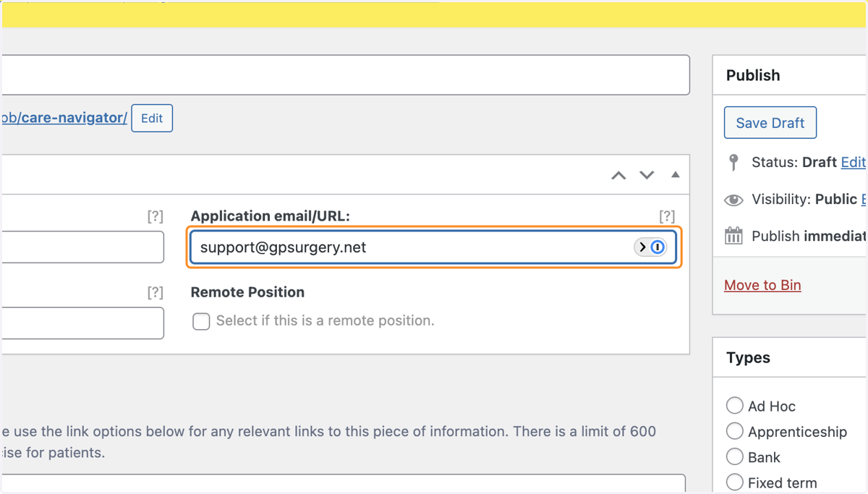Edit the Draft status link
Screen dimensions: 868x494
point(854,162)
